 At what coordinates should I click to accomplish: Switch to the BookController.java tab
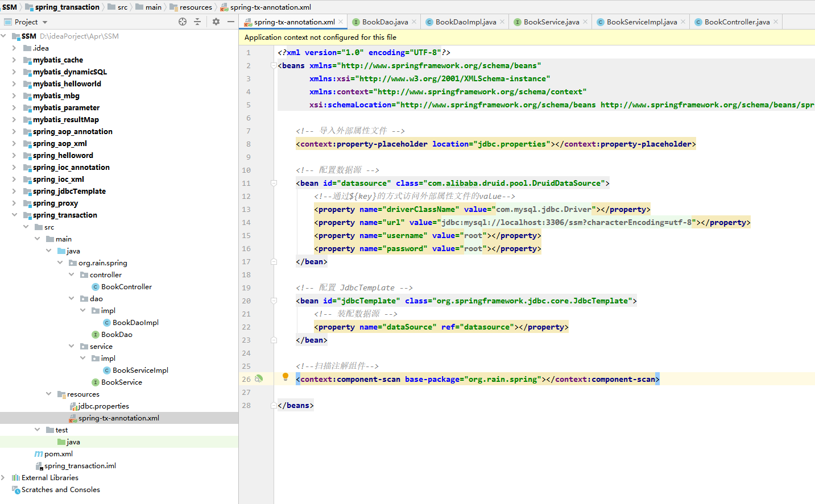[737, 22]
